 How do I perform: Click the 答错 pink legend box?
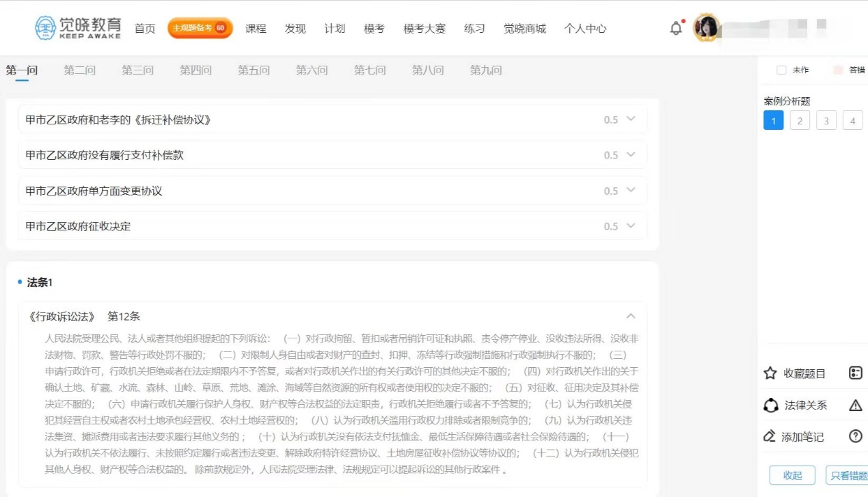click(838, 70)
